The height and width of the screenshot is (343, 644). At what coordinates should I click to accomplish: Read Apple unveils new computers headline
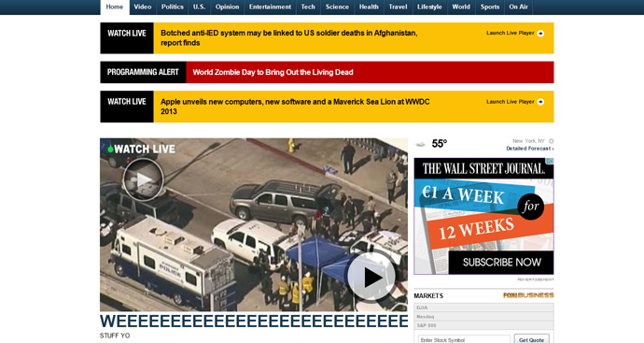[295, 107]
